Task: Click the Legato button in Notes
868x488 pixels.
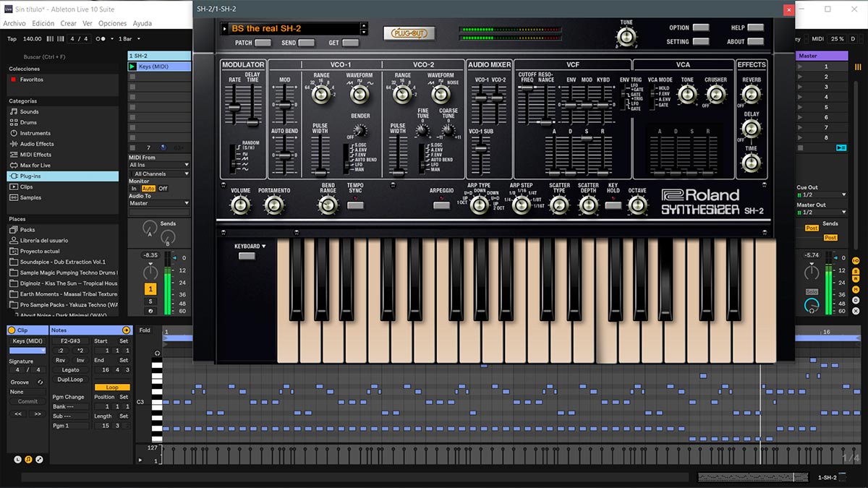Action: pyautogui.click(x=70, y=369)
